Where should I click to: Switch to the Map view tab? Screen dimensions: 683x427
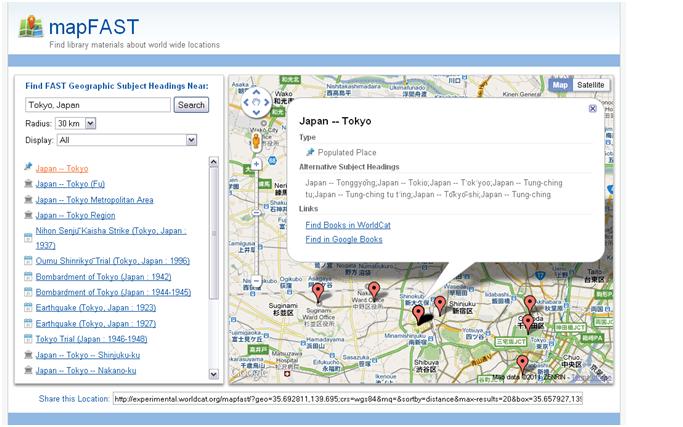coord(560,85)
